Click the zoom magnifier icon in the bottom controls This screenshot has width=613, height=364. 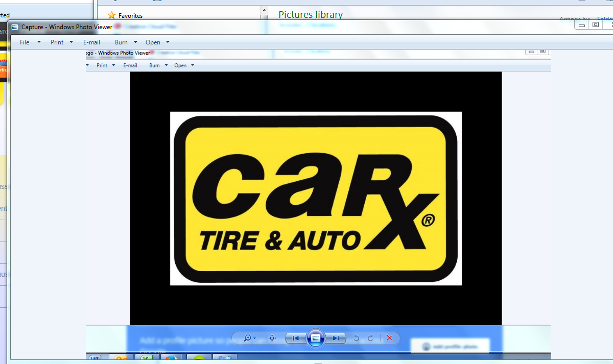click(x=248, y=338)
